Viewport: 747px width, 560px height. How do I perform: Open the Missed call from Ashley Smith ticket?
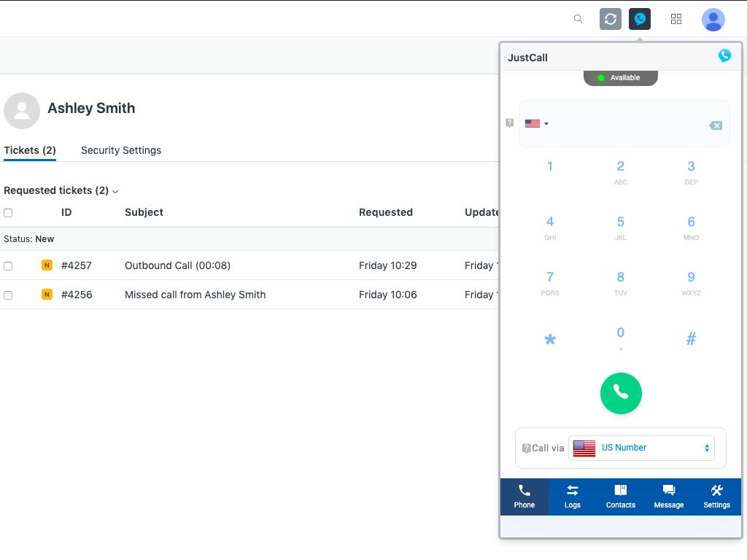[195, 295]
